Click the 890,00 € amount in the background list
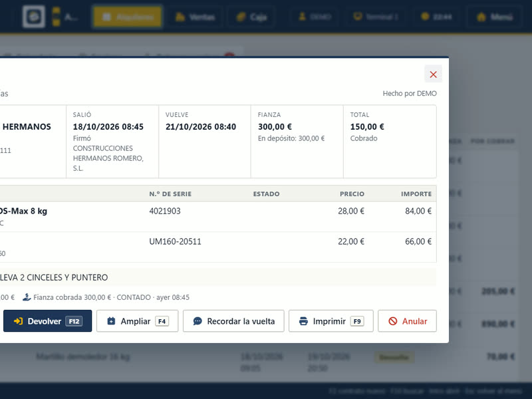 point(498,324)
